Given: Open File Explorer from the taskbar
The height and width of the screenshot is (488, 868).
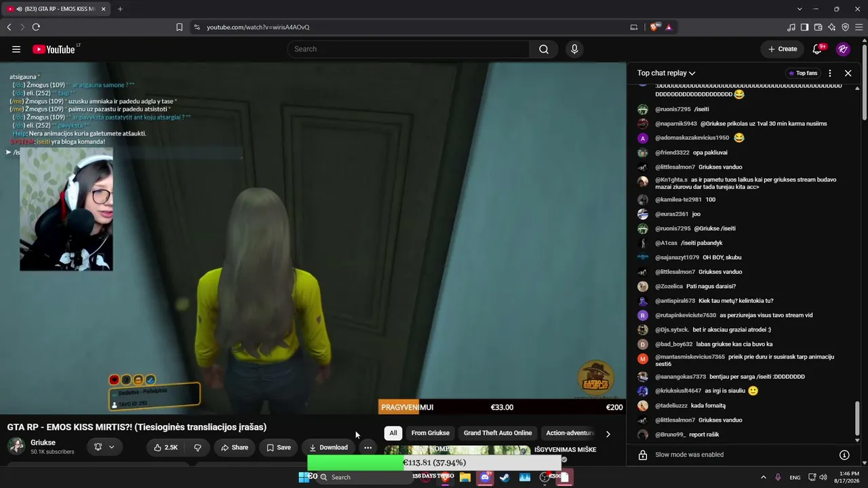Looking at the screenshot, I should [465, 477].
